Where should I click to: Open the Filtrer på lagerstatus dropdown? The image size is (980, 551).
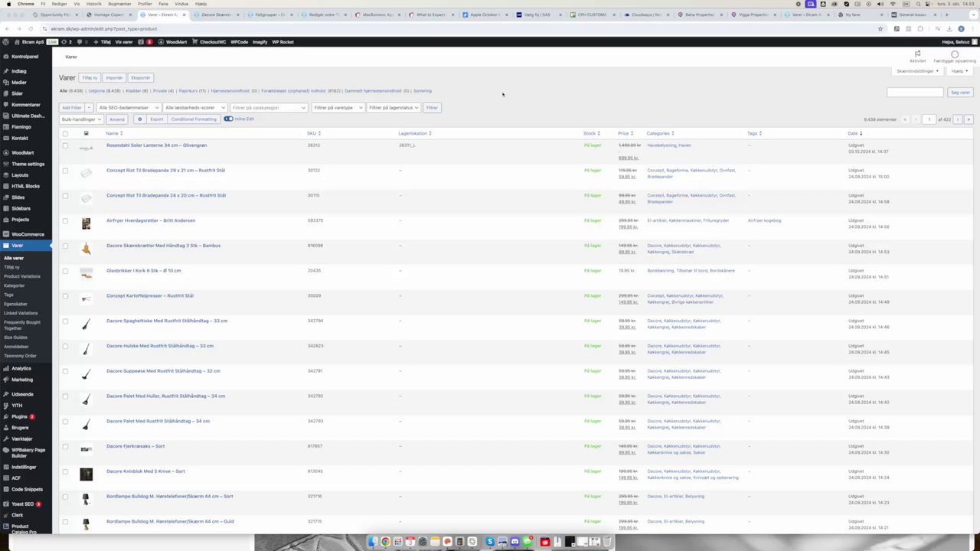[x=394, y=108]
